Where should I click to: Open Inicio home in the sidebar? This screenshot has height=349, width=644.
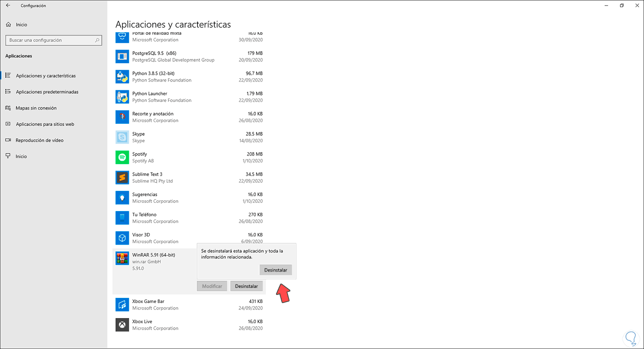coord(21,25)
